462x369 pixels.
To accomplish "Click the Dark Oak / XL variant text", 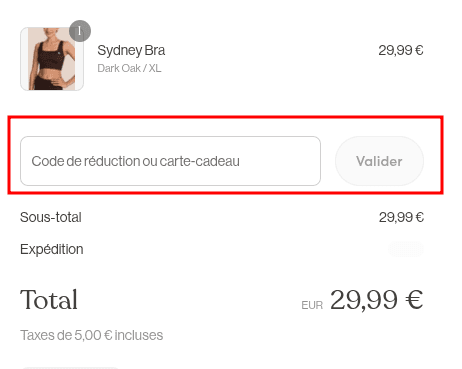I will click(x=129, y=68).
